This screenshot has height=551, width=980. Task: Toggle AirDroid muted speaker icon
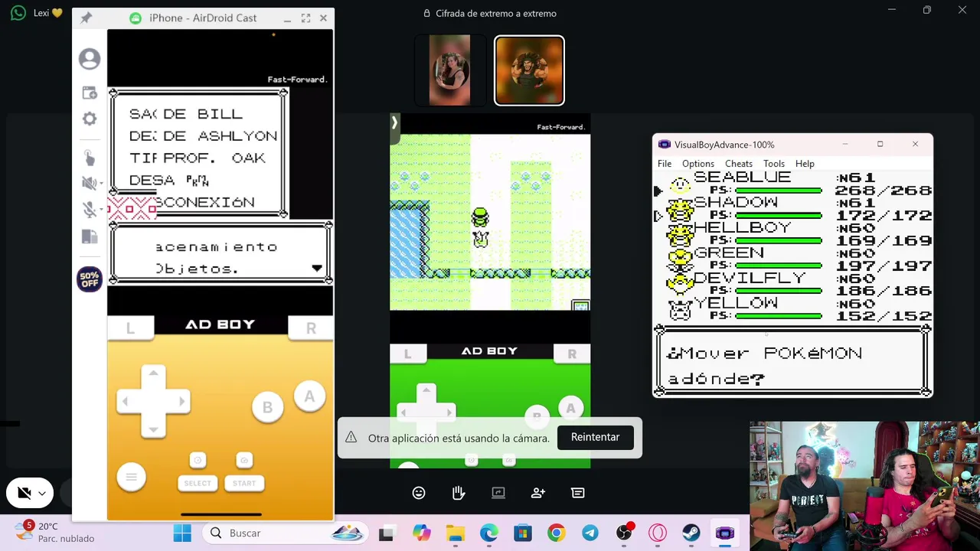[x=90, y=183]
